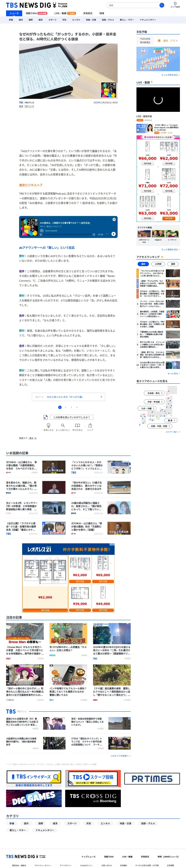Expand 九州・沖縄 area news
The image size is (186, 868).
tap(147, 408)
